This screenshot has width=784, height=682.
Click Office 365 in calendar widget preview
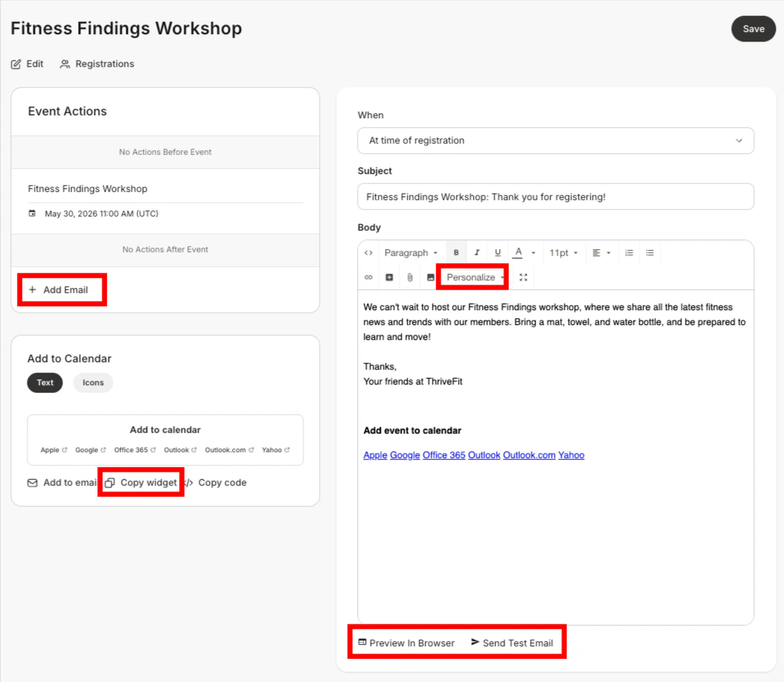[135, 450]
